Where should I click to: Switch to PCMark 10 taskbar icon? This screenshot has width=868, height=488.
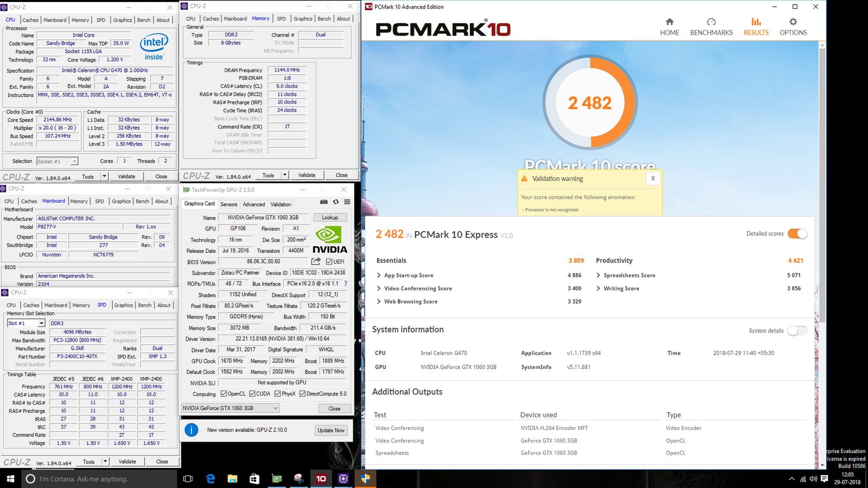(321, 479)
